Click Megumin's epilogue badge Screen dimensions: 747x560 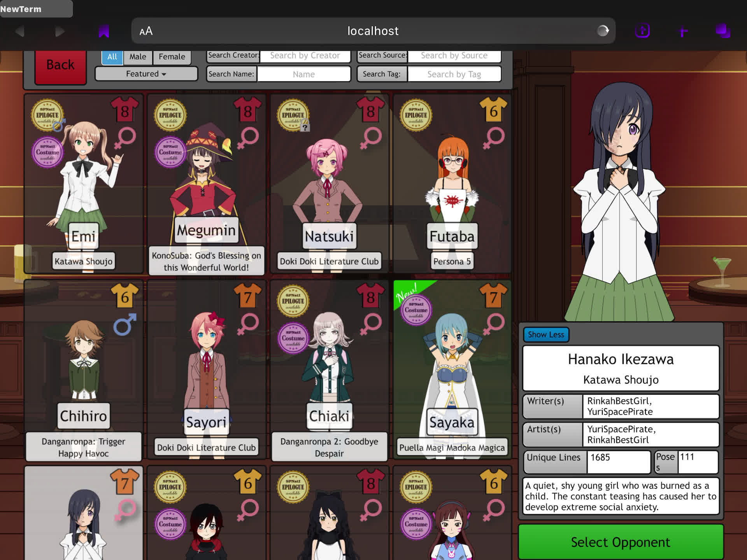click(170, 115)
